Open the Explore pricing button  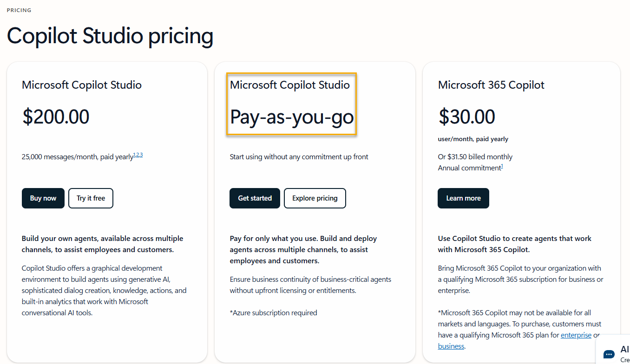(x=315, y=198)
